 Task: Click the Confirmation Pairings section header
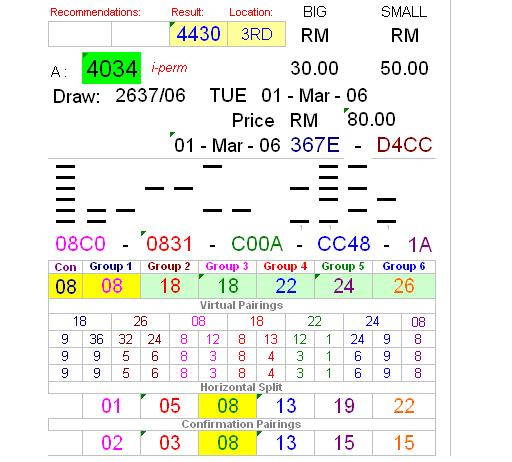point(242,424)
